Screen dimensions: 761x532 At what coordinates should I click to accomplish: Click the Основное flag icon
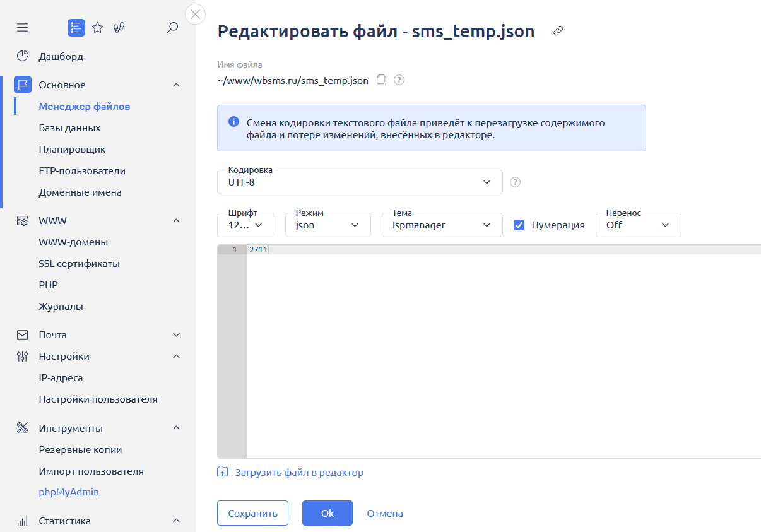tap(23, 85)
